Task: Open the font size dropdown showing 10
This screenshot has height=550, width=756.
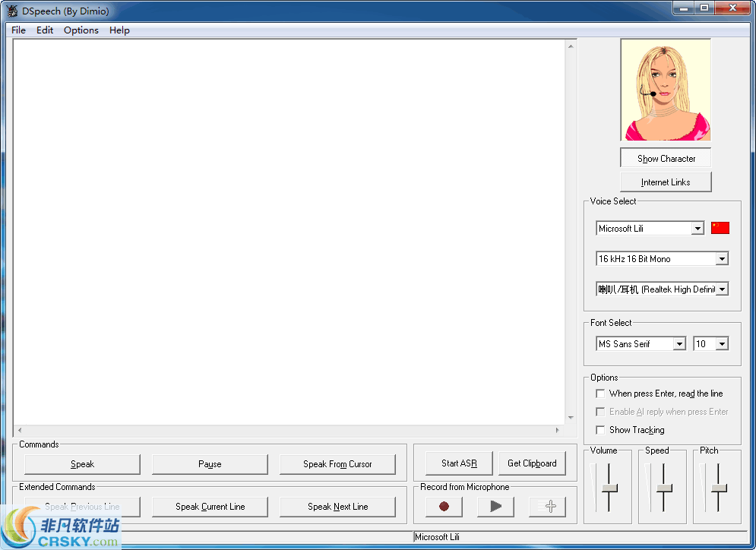Action: tap(723, 343)
